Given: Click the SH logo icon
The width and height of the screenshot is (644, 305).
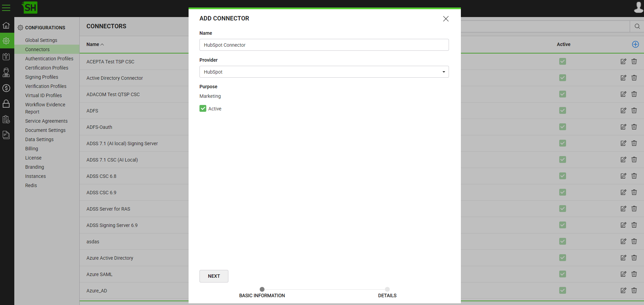Looking at the screenshot, I should pyautogui.click(x=30, y=7).
